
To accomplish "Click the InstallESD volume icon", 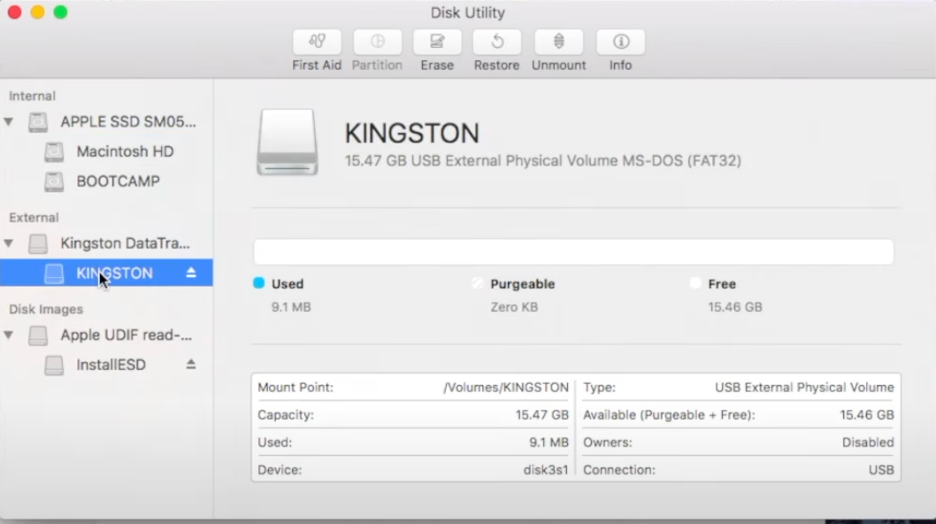I will coord(54,365).
